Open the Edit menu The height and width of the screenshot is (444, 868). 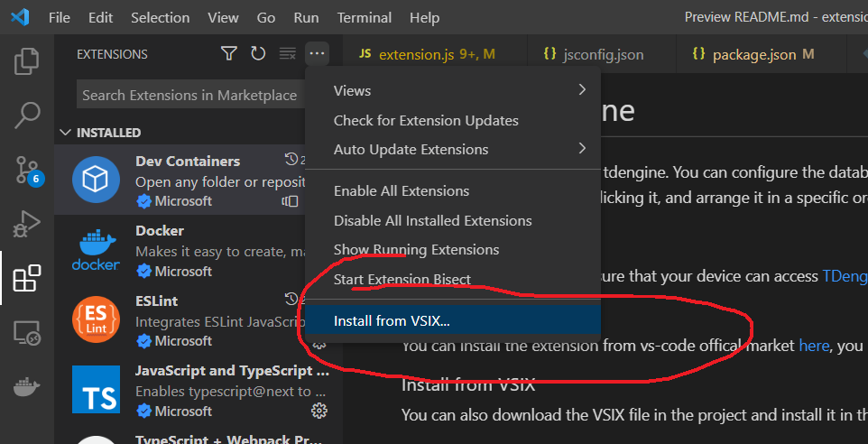100,18
